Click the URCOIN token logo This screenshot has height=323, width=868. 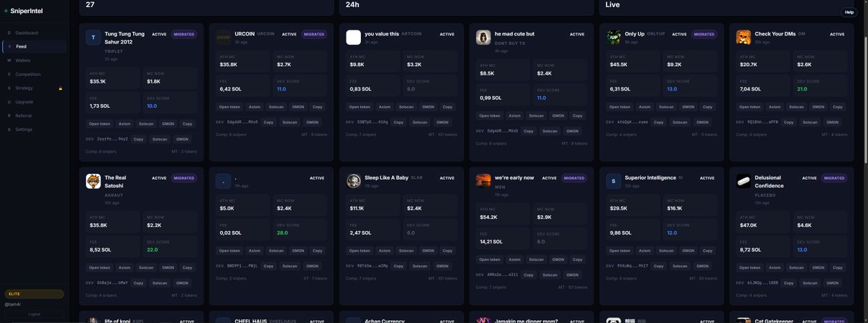(x=223, y=38)
